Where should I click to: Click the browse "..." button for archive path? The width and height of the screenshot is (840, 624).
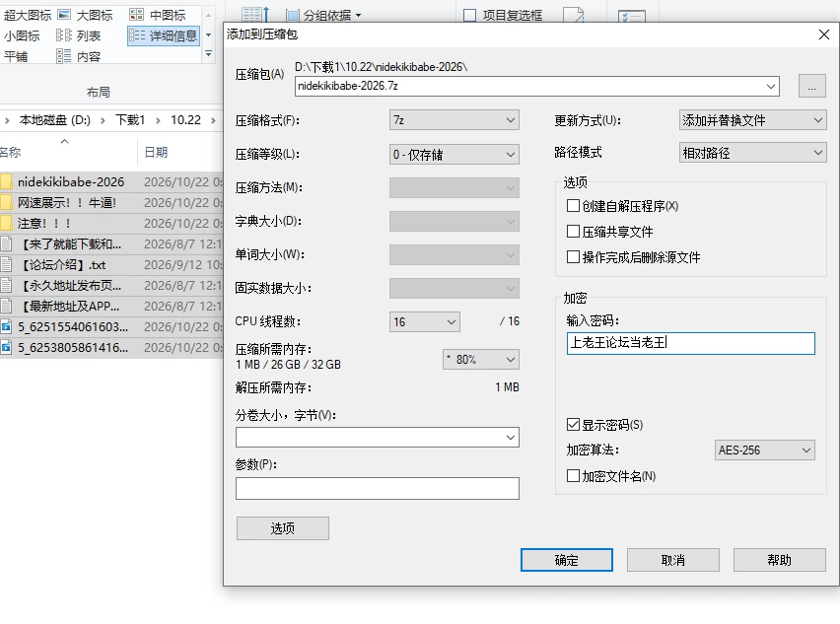pos(811,86)
